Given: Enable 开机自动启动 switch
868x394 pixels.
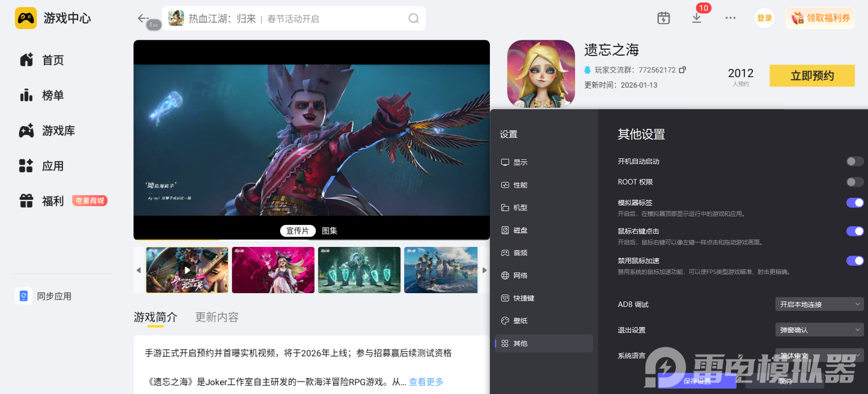Looking at the screenshot, I should click(855, 161).
